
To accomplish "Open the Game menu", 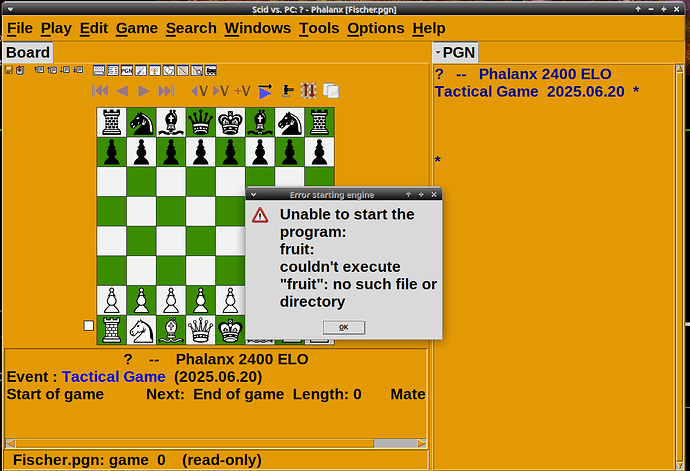I will pyautogui.click(x=137, y=29).
